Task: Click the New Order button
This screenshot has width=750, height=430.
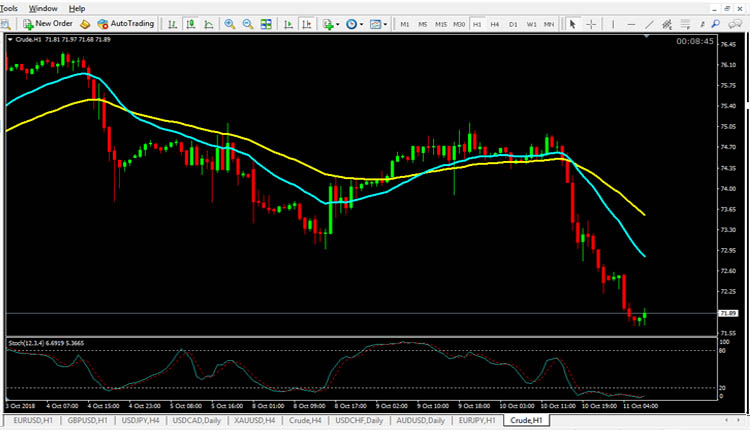Action: (48, 23)
